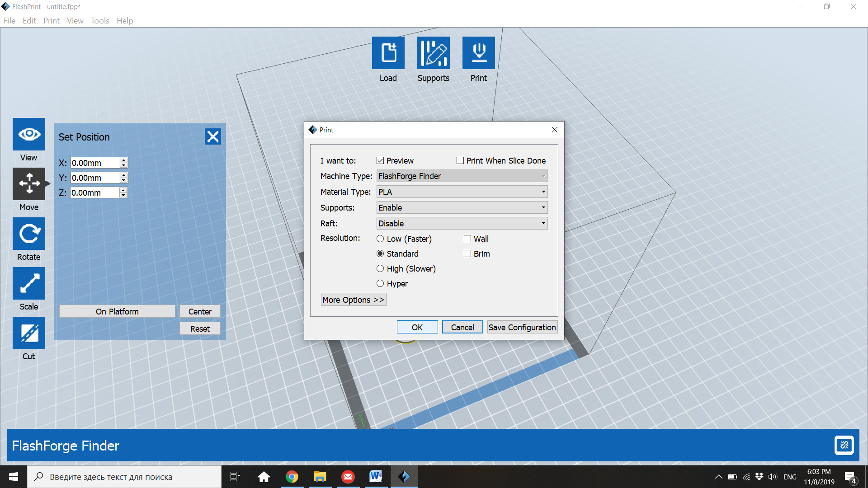Click the Center button
This screenshot has width=868, height=488.
[x=200, y=311]
